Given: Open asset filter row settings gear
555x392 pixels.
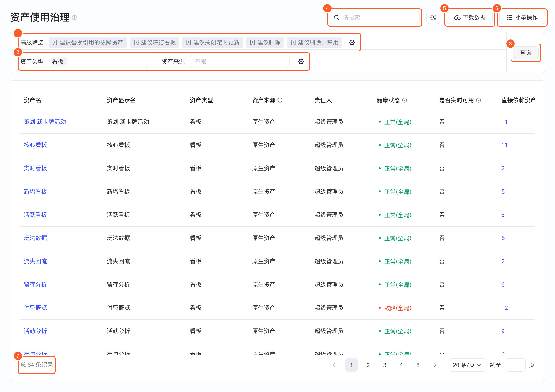Looking at the screenshot, I should click(x=301, y=61).
